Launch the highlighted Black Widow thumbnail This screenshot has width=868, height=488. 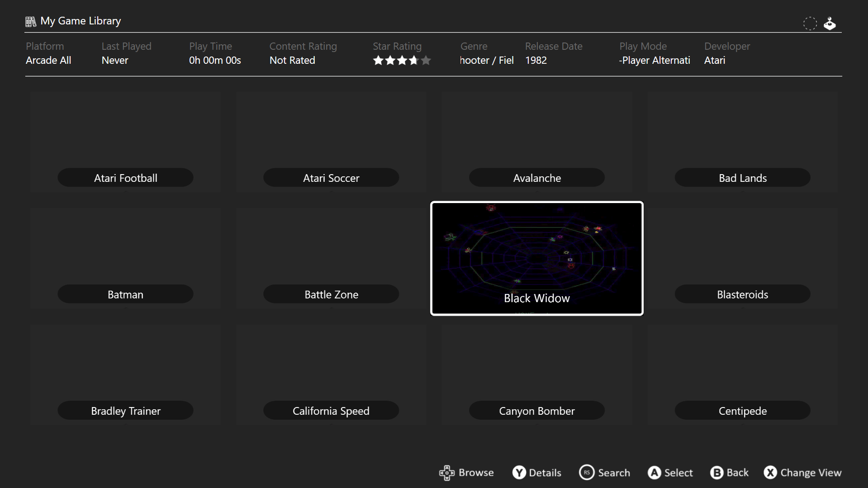tap(537, 258)
